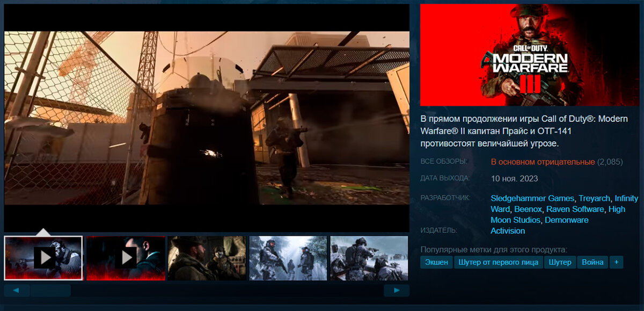Viewport: 644px width, 311px height.
Task: Open developer Infinity Ward link
Action: point(565,204)
